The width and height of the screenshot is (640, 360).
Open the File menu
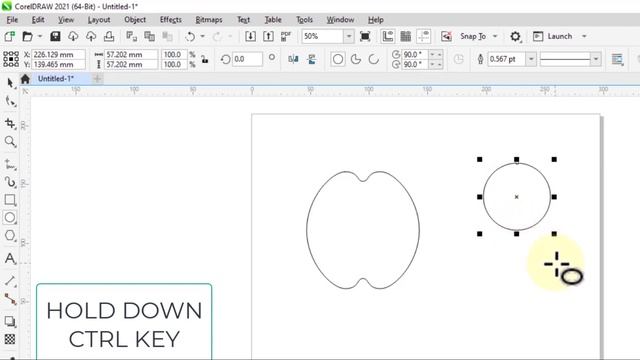pos(12,20)
